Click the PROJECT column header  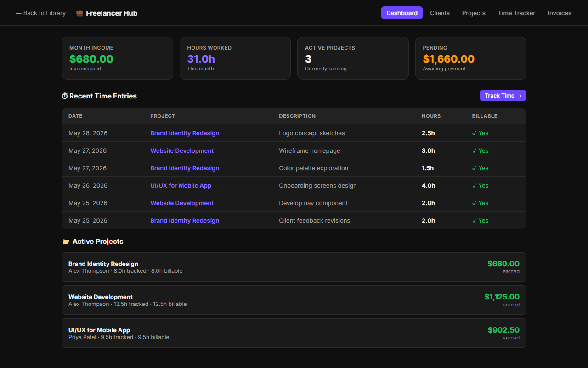click(x=163, y=116)
